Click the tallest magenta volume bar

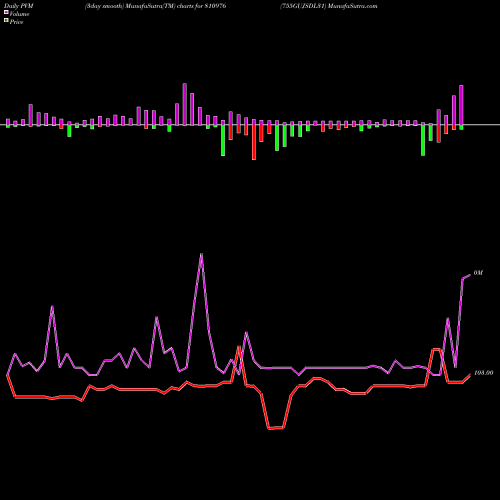[x=185, y=104]
